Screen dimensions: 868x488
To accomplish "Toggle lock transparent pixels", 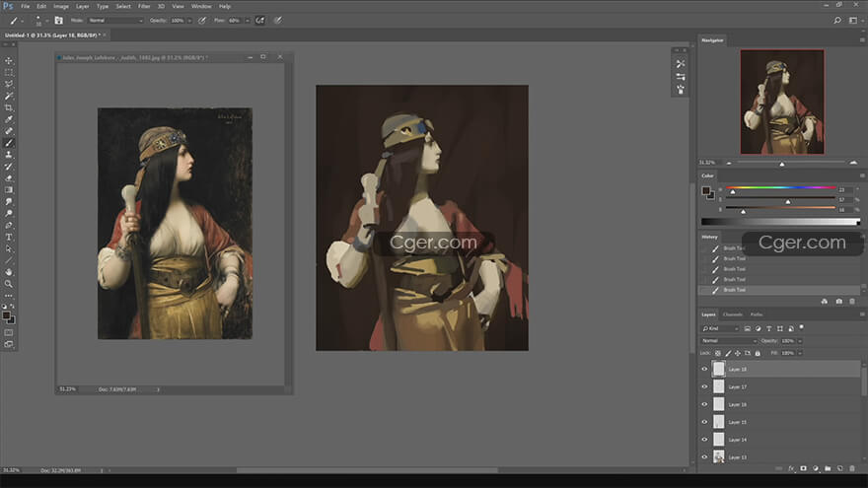I will (718, 353).
